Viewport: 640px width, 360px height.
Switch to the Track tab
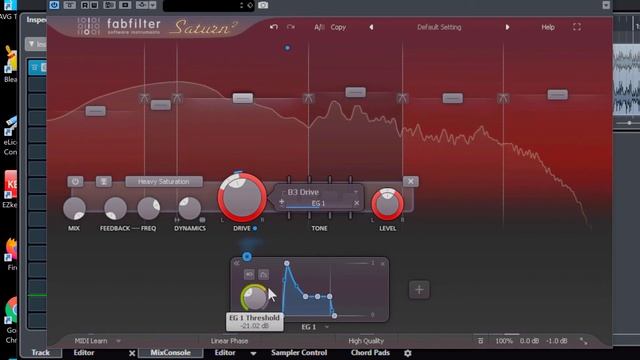point(41,353)
